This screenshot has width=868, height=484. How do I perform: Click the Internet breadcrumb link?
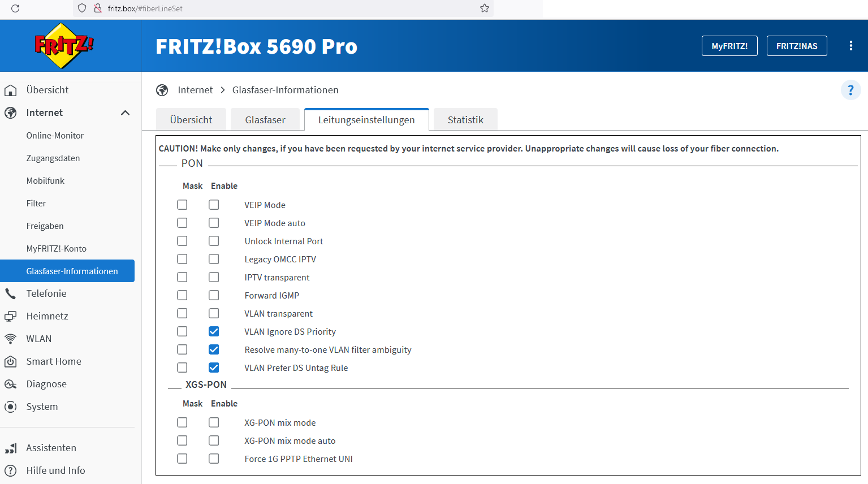coord(195,90)
